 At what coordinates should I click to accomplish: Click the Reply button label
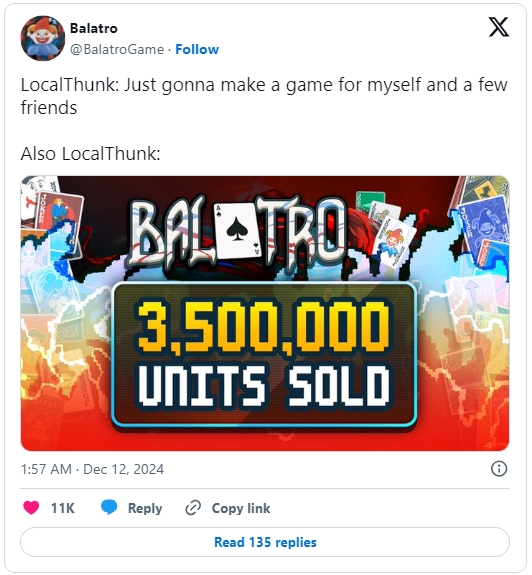coord(145,508)
